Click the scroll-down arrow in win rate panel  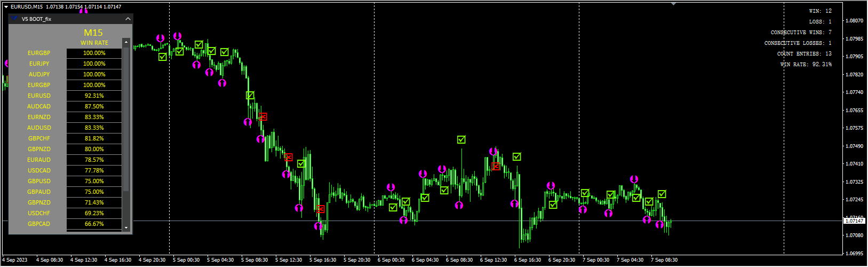pos(126,227)
